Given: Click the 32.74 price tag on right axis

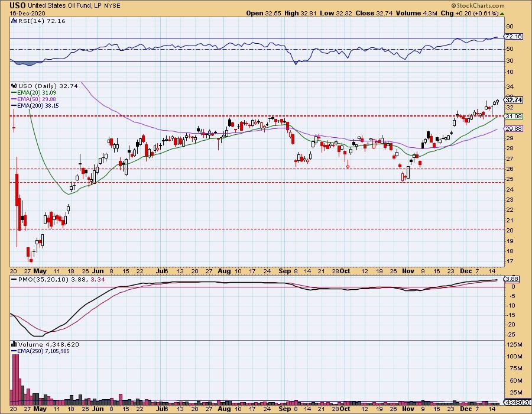Looking at the screenshot, I should (514, 100).
